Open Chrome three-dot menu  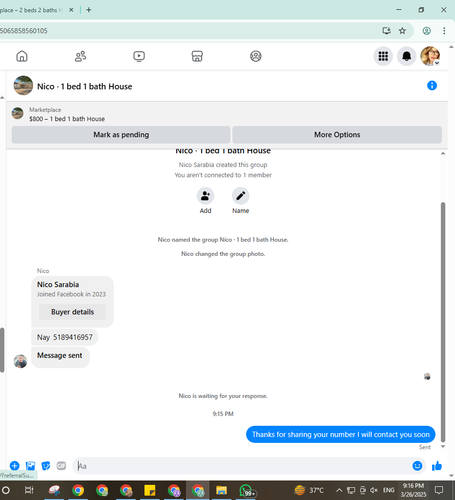point(444,31)
